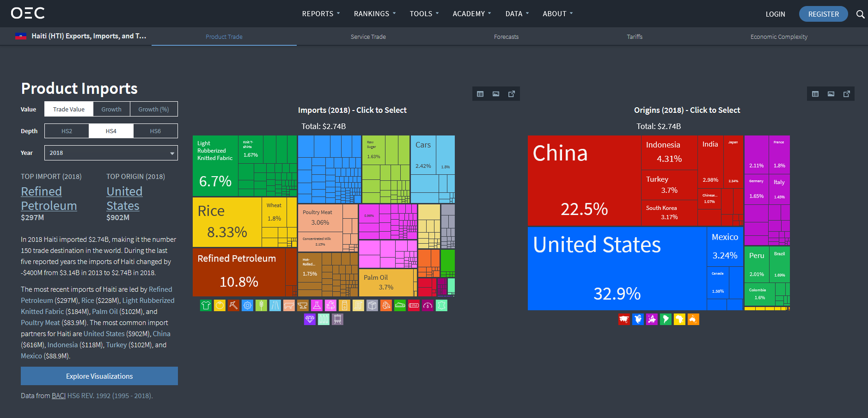Image resolution: width=868 pixels, height=418 pixels.
Task: Expand the Rankings dropdown menu
Action: point(374,14)
